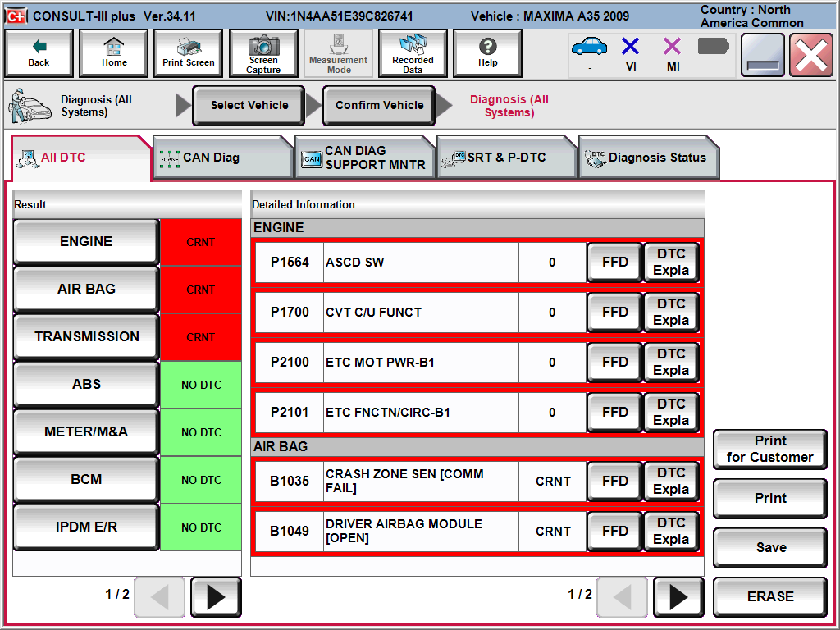Click the P1564 code cell
Screen dimensions: 840x630
pos(290,262)
